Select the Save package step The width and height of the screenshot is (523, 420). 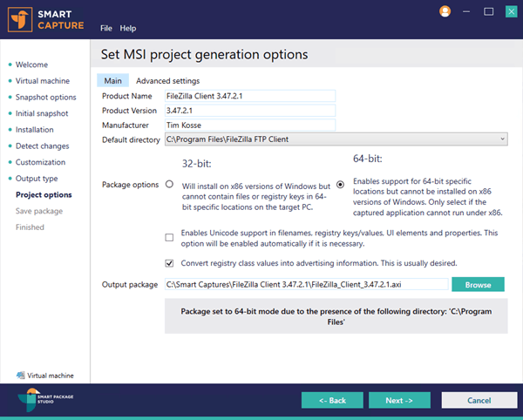[x=39, y=211]
